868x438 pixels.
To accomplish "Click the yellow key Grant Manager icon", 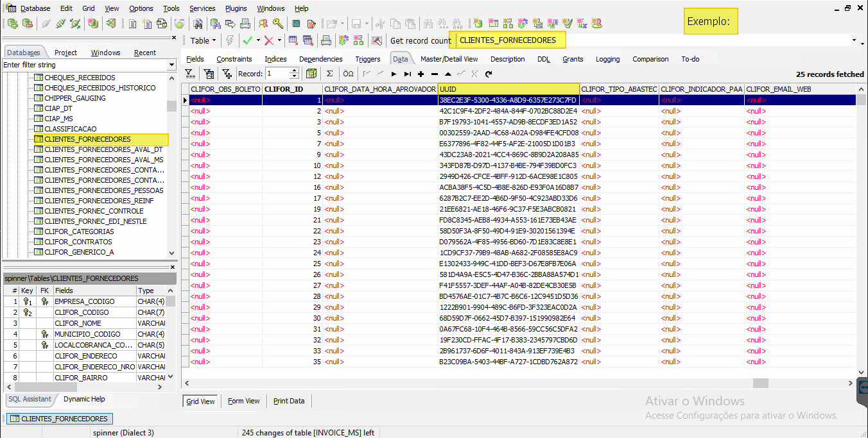I will click(277, 24).
